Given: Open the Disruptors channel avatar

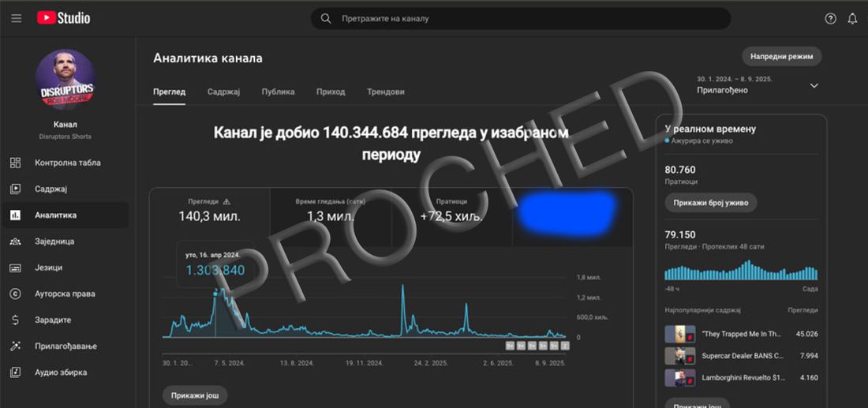Looking at the screenshot, I should point(65,80).
